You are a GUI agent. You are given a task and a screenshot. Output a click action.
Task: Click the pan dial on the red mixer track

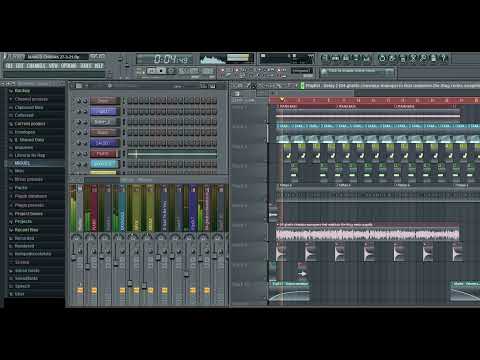[91, 238]
